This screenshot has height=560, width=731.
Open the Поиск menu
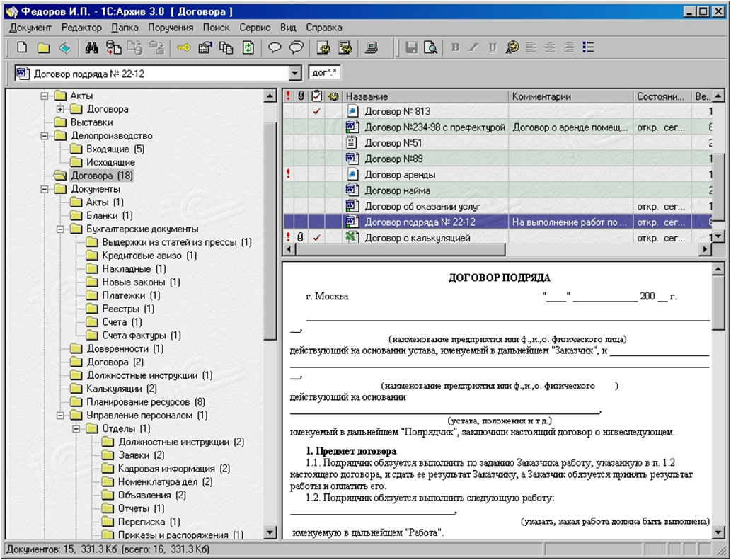[x=216, y=28]
